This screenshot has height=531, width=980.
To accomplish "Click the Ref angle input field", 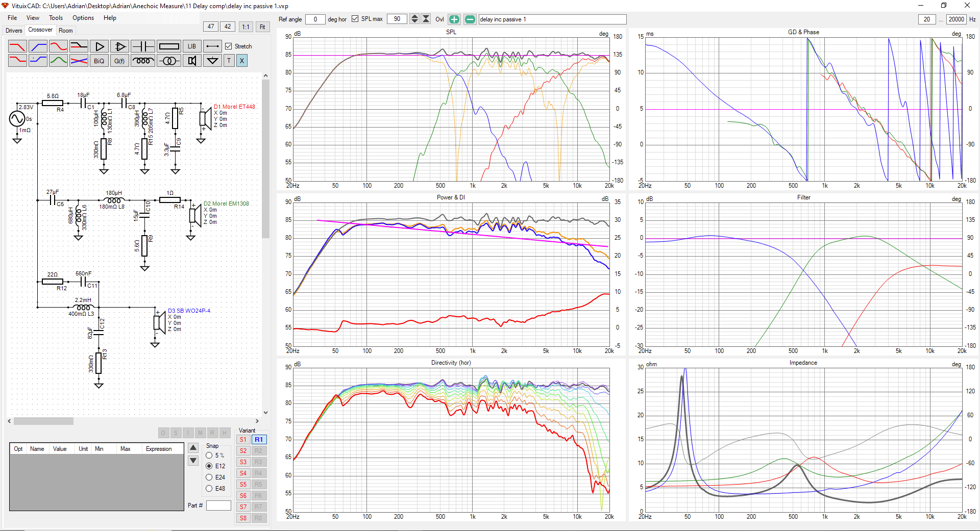I will click(x=315, y=19).
